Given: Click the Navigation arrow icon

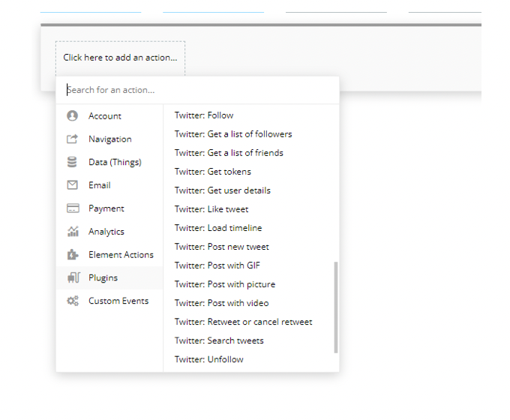Looking at the screenshot, I should 72,139.
